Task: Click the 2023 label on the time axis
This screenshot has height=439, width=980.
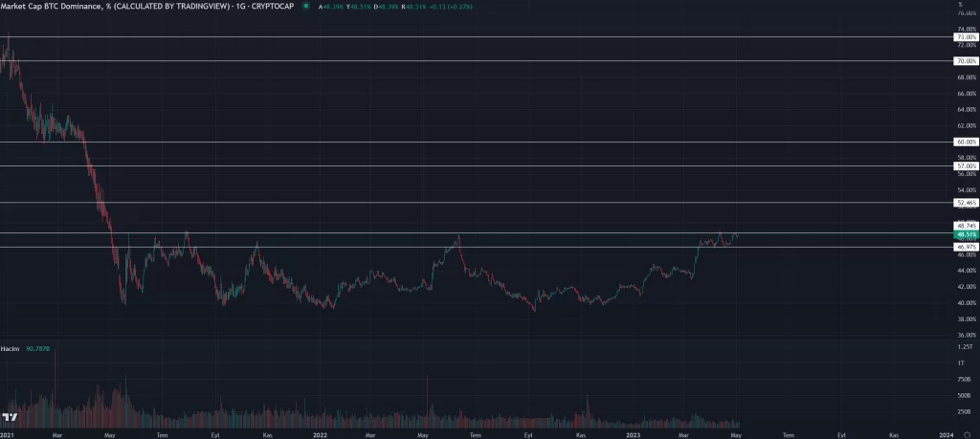Action: point(632,434)
